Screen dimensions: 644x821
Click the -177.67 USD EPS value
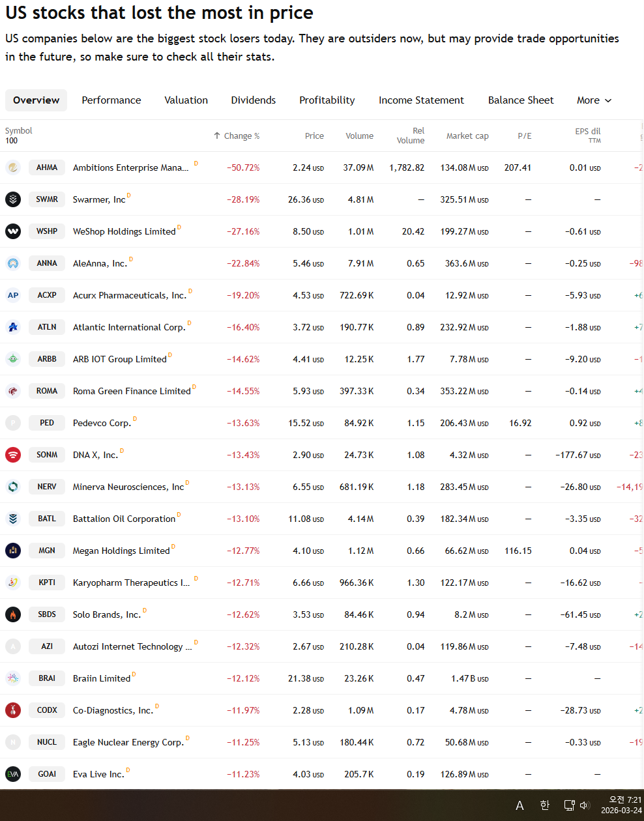578,455
